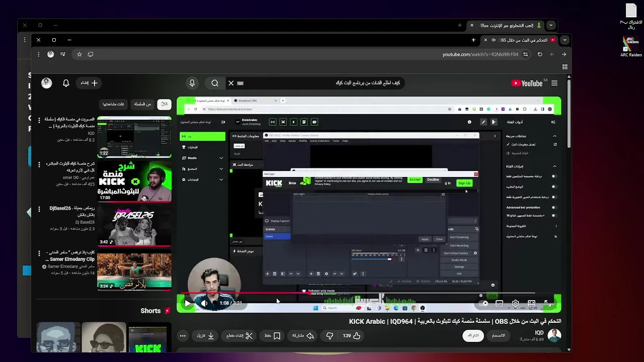
Task: Open options menu for DjBasel26 video
Action: coord(39,209)
